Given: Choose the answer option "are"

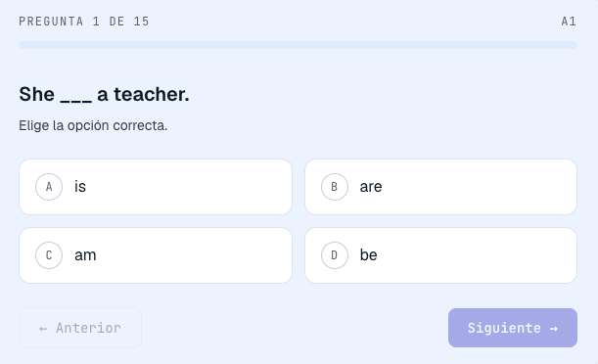Looking at the screenshot, I should (440, 187).
